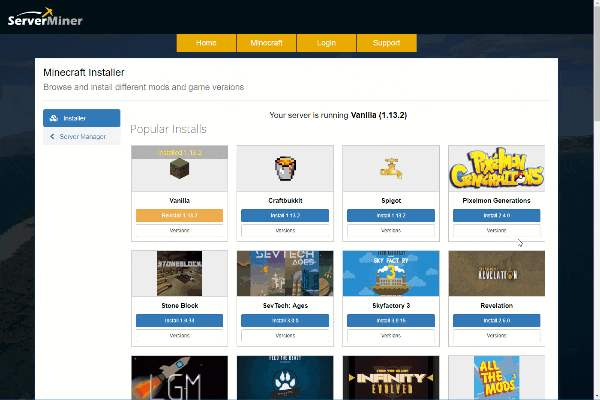Open Versions for Pixelmon Generations
Image resolution: width=600 pixels, height=400 pixels.
click(x=497, y=230)
